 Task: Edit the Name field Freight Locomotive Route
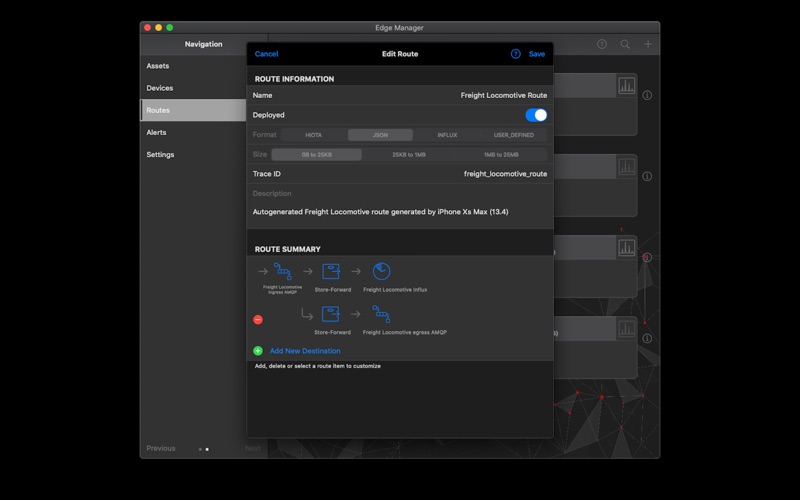pos(400,95)
